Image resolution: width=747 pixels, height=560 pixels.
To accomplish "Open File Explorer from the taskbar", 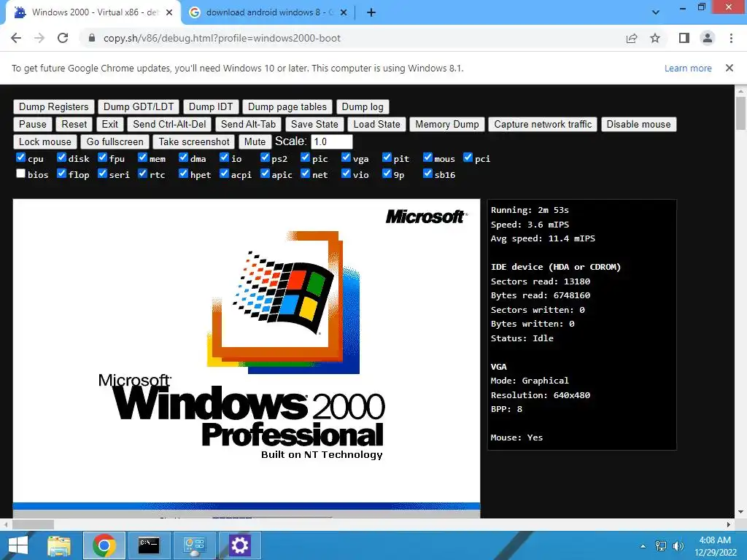I will (59, 545).
